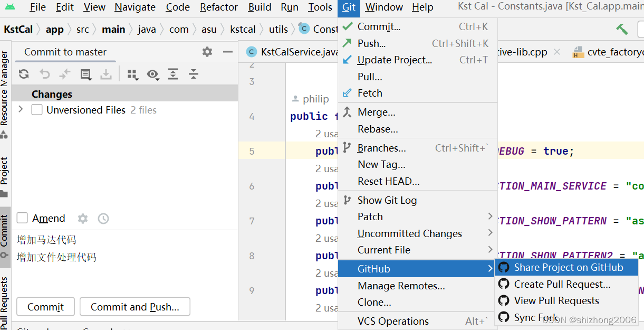Click the Build hammer icon
The image size is (644, 330).
[622, 30]
